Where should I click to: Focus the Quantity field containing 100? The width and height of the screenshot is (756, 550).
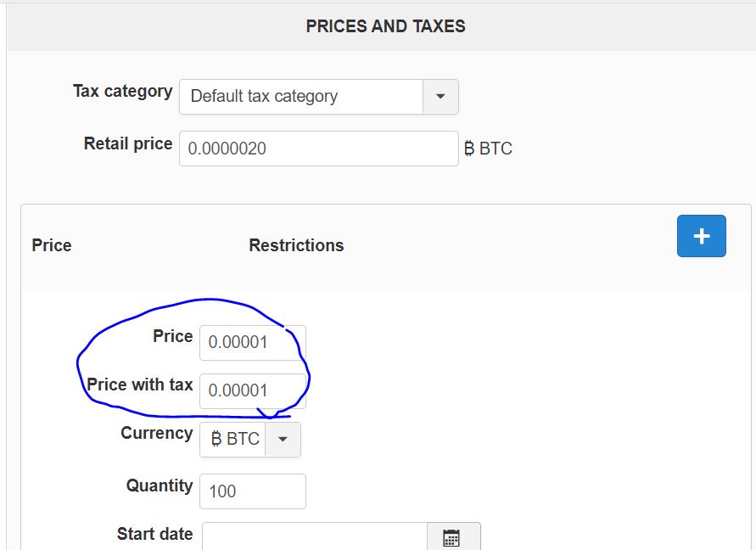tap(253, 491)
